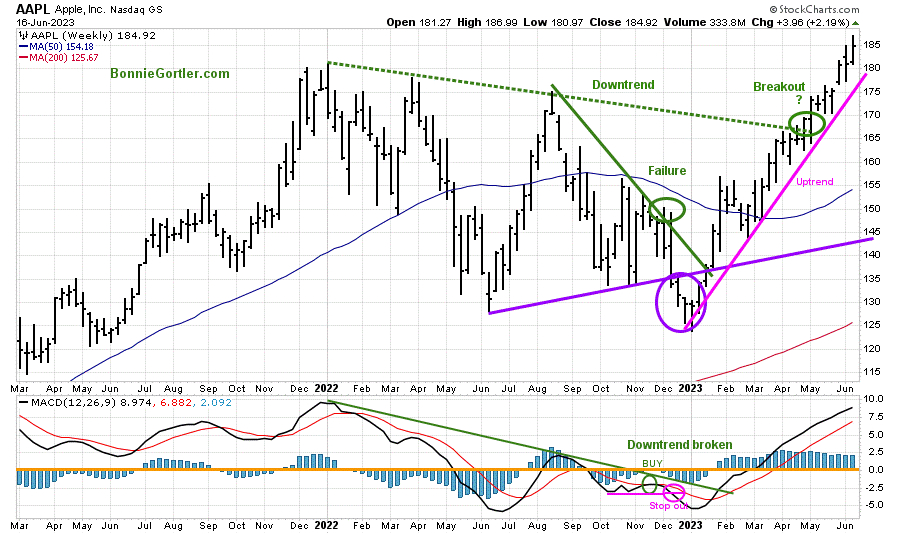Click the 'High 186.99' value
Viewport: 900px width, 534px height.
tap(487, 22)
